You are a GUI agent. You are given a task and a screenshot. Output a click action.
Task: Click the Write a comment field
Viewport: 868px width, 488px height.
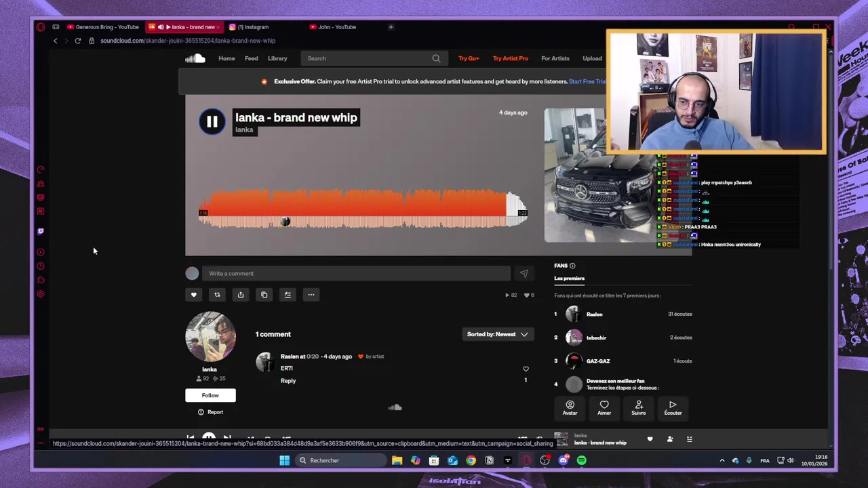[356, 274]
